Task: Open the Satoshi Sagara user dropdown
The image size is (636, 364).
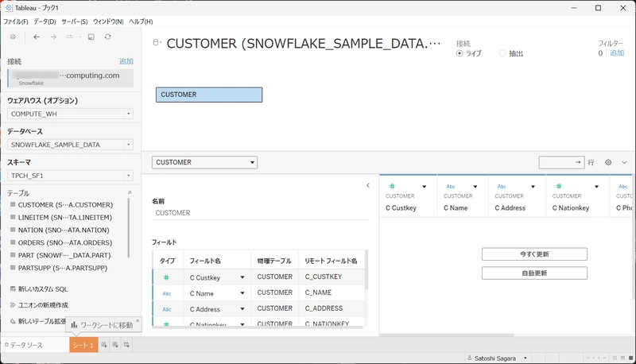Action: tap(525, 358)
